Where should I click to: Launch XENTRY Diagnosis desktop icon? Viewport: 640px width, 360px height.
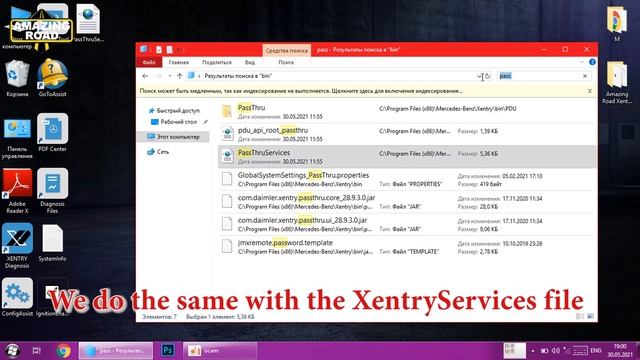pyautogui.click(x=17, y=246)
